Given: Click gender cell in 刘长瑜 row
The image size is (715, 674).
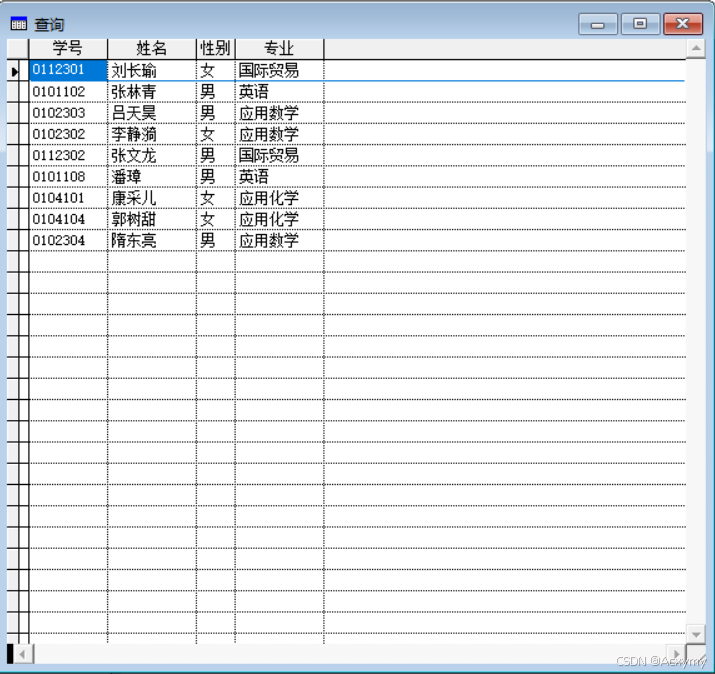Looking at the screenshot, I should [x=216, y=70].
